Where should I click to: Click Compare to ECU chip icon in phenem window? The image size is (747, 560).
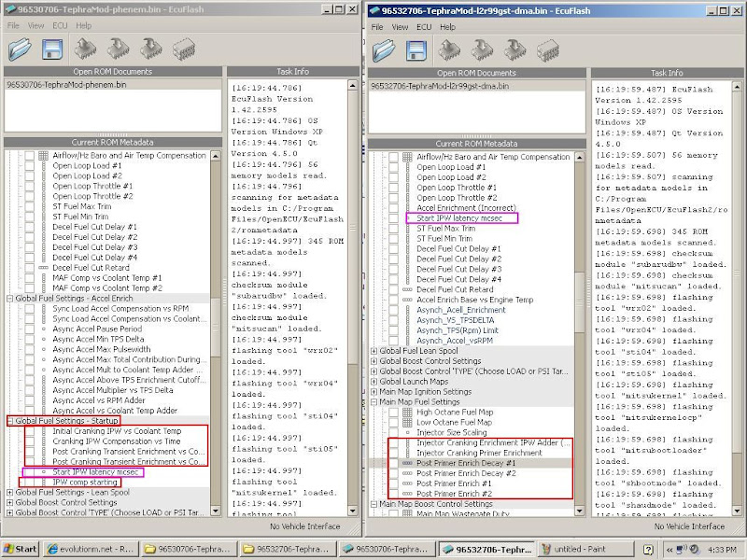pyautogui.click(x=183, y=49)
